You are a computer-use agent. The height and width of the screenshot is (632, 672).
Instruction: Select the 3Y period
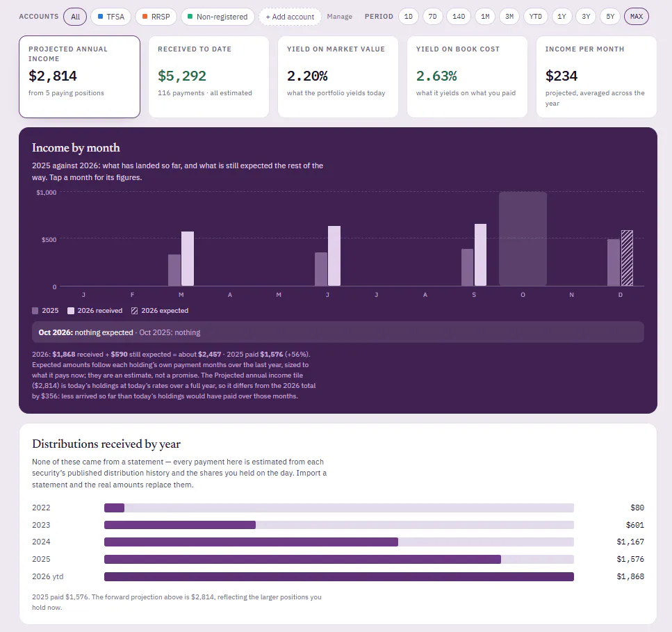pyautogui.click(x=586, y=17)
